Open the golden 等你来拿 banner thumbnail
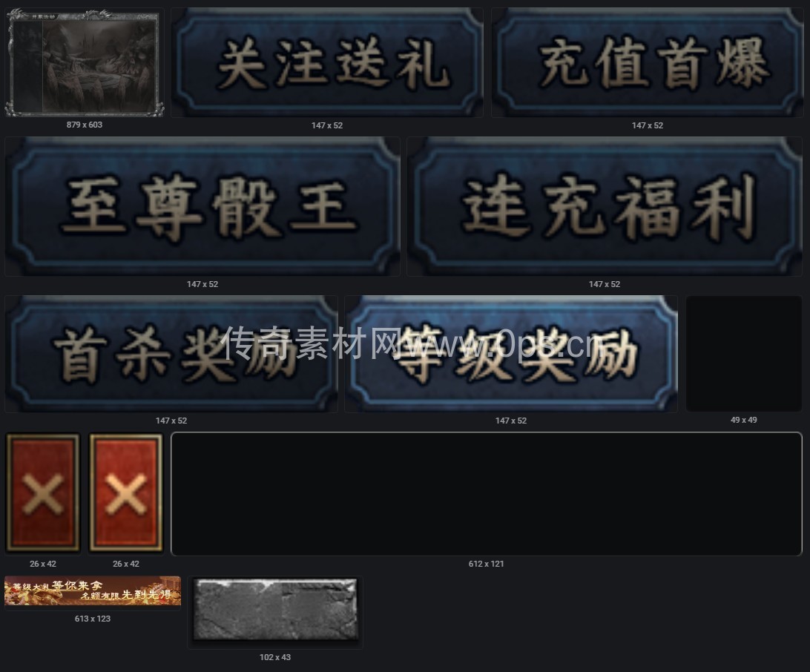 click(x=93, y=593)
